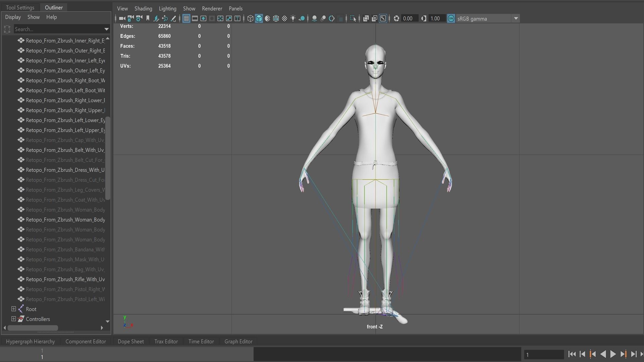Toggle the grid display icon
644x362 pixels.
(186, 19)
